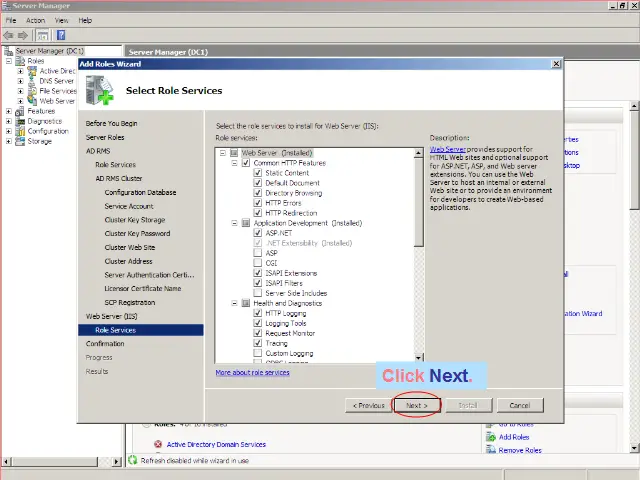Image resolution: width=640 pixels, height=480 pixels.
Task: Uncheck the ISAPI Filters checkbox
Action: click(x=258, y=283)
